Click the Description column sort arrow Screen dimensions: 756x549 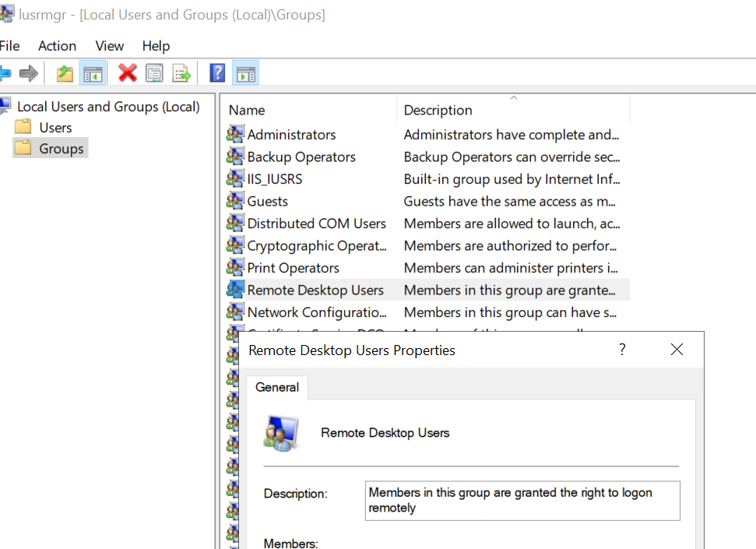pos(514,99)
